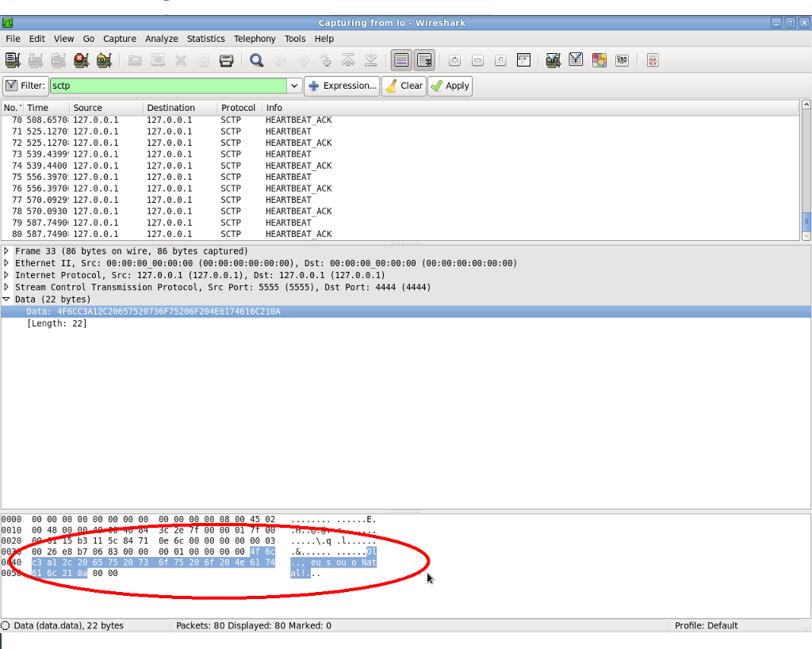Click into the sctp filter text field

click(x=167, y=86)
